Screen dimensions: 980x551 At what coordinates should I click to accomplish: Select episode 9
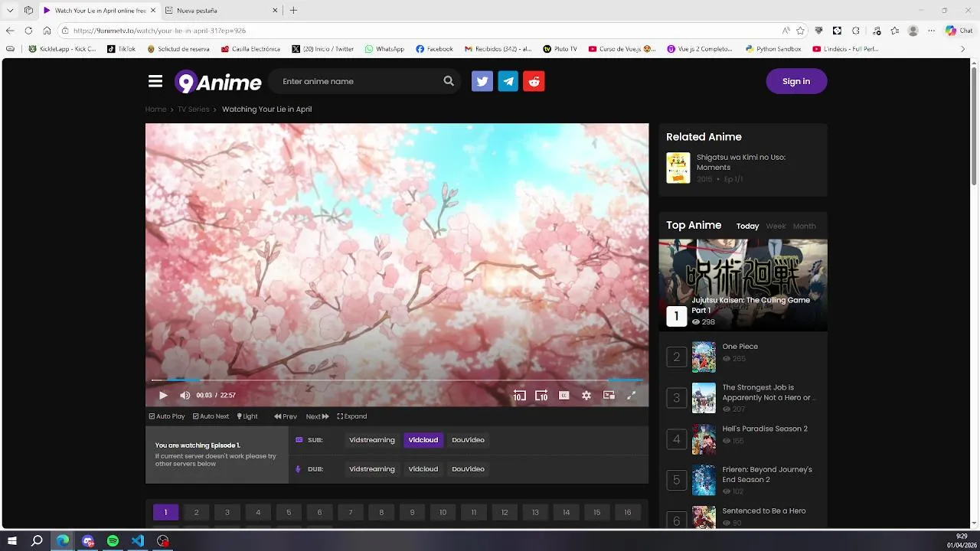[412, 513]
